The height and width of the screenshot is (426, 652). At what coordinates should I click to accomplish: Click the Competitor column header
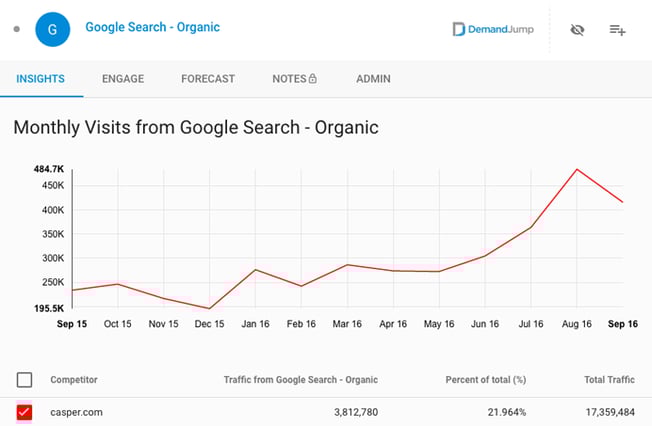74,380
